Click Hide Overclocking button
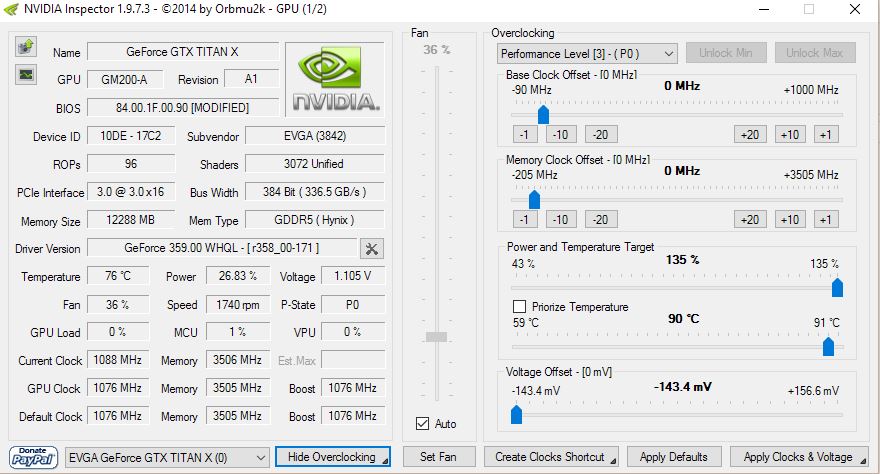 pyautogui.click(x=332, y=457)
